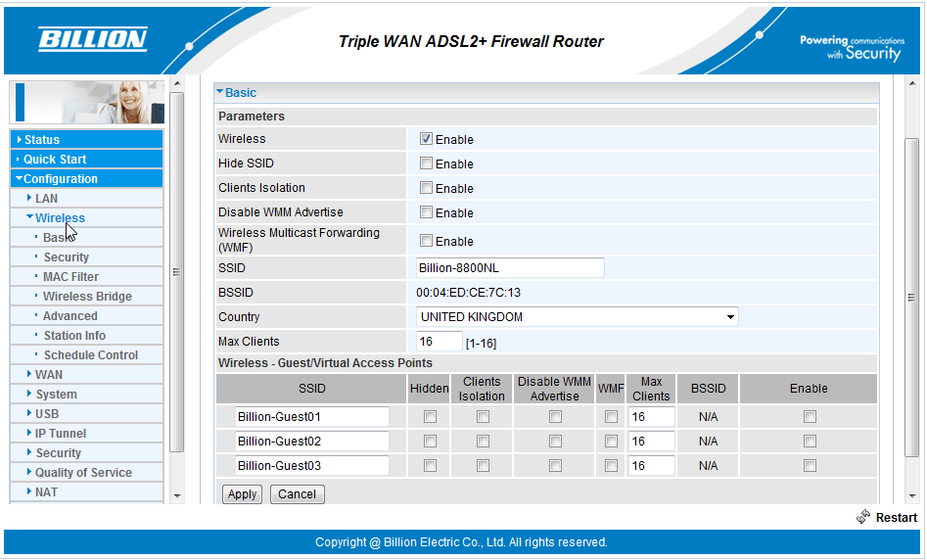The width and height of the screenshot is (927, 560).
Task: Go to the Wireless Bridge page
Action: [x=87, y=297]
